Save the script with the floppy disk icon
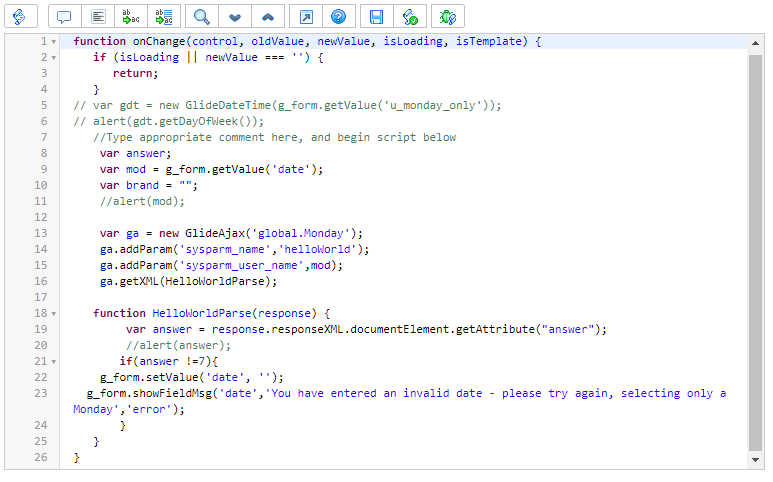The width and height of the screenshot is (773, 482). click(x=377, y=17)
